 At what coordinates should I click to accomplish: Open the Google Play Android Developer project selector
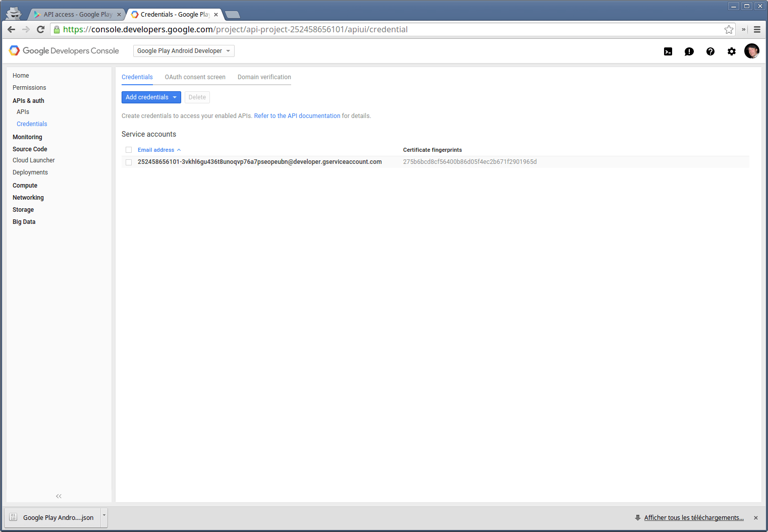[x=184, y=51]
